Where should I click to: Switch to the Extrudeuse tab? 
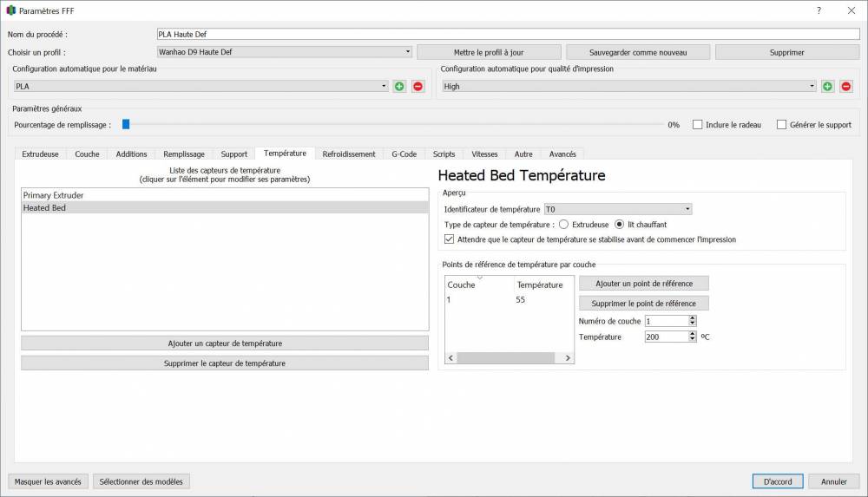[41, 154]
